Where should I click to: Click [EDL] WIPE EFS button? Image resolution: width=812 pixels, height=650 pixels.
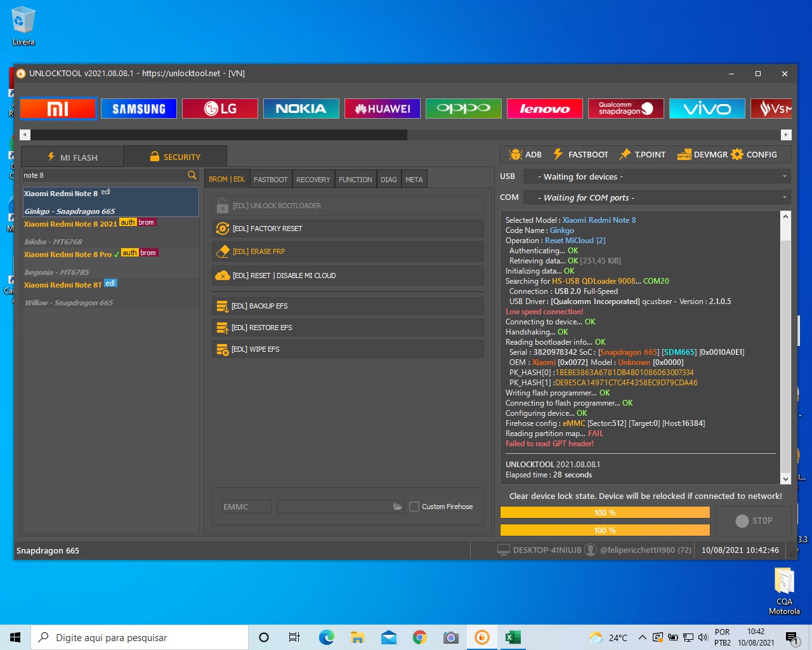click(348, 349)
